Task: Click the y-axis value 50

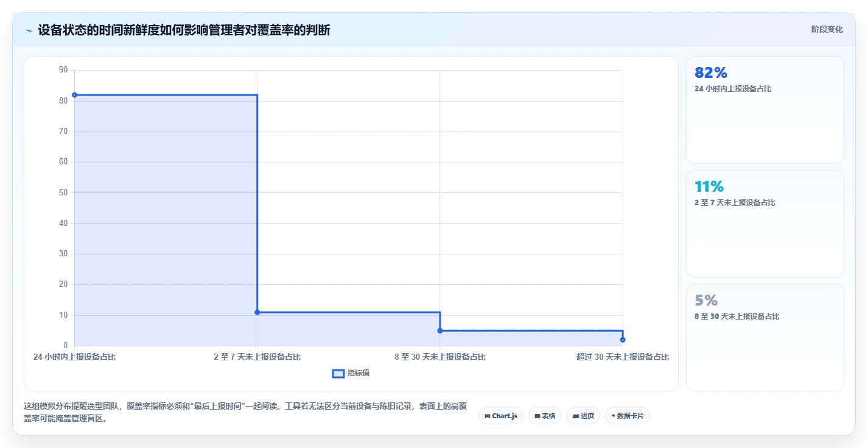Action: [63, 193]
